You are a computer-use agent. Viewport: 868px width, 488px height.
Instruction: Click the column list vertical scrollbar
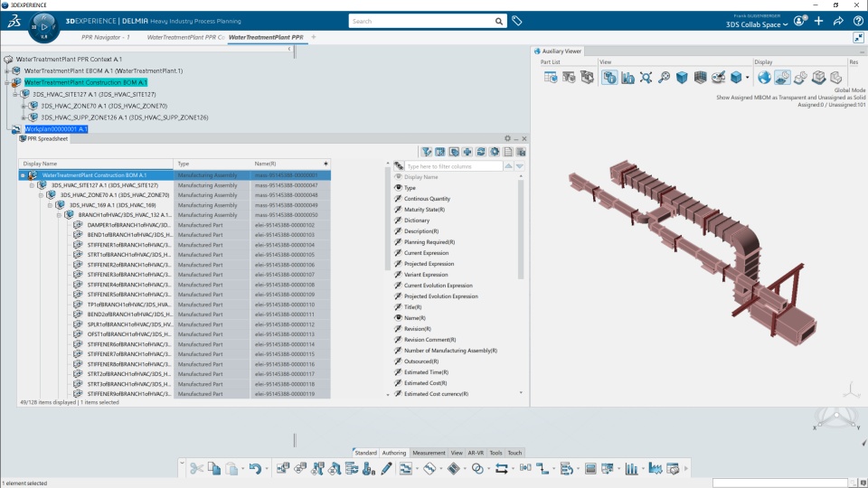click(521, 230)
